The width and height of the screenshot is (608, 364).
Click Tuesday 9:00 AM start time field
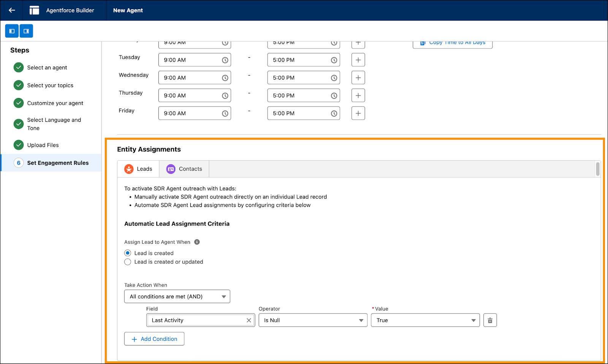pyautogui.click(x=195, y=60)
